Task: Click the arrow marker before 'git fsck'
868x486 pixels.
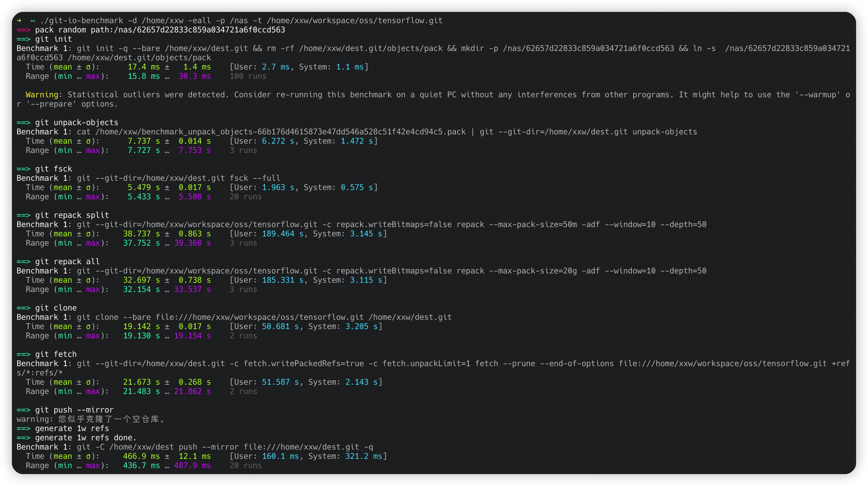Action: [x=23, y=169]
